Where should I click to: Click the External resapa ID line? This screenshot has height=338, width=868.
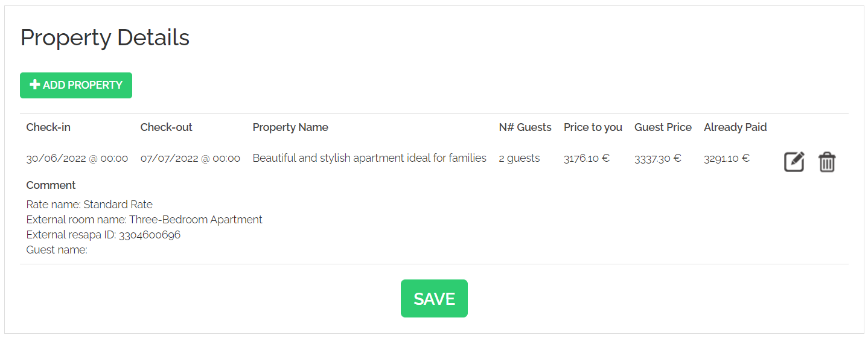[103, 235]
